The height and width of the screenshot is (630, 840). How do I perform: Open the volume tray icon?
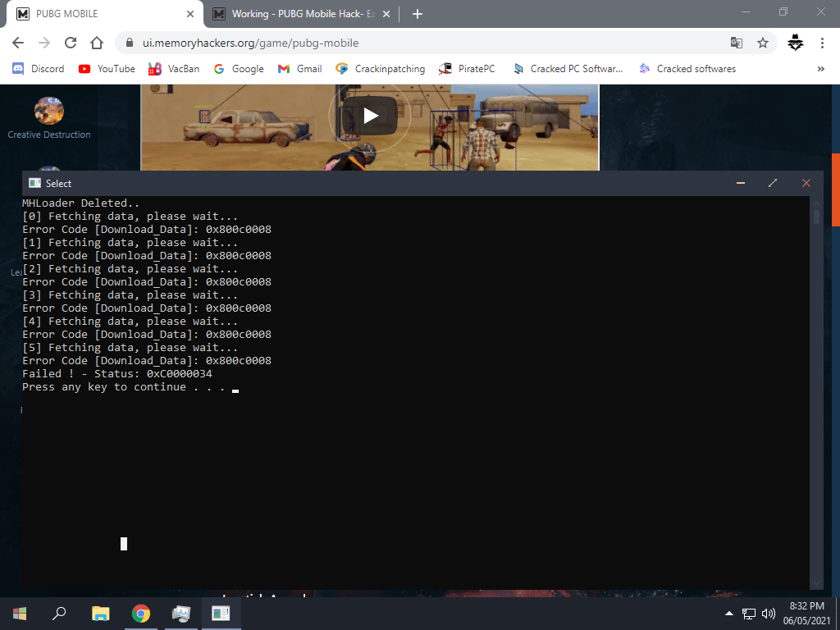pyautogui.click(x=769, y=614)
